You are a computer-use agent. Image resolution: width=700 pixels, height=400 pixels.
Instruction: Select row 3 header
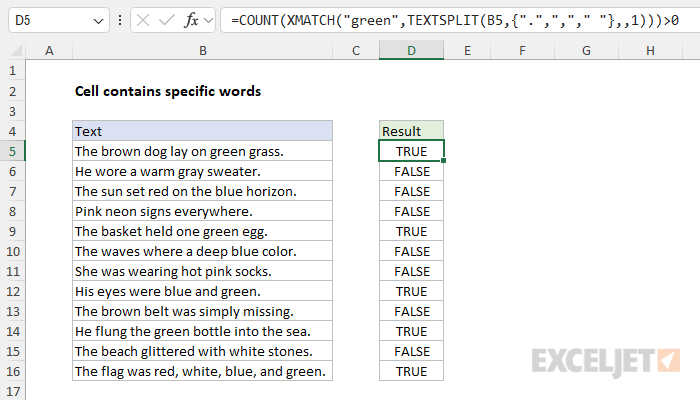click(12, 111)
